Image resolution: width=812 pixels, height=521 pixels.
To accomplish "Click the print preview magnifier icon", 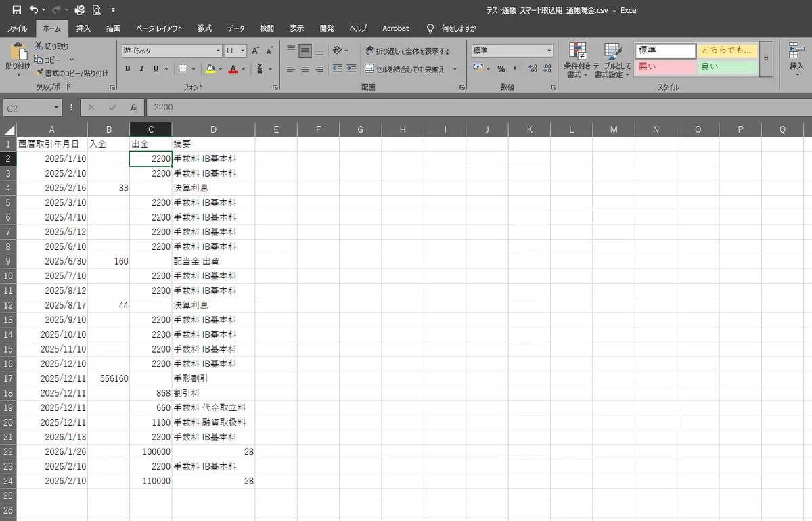I will [x=96, y=10].
